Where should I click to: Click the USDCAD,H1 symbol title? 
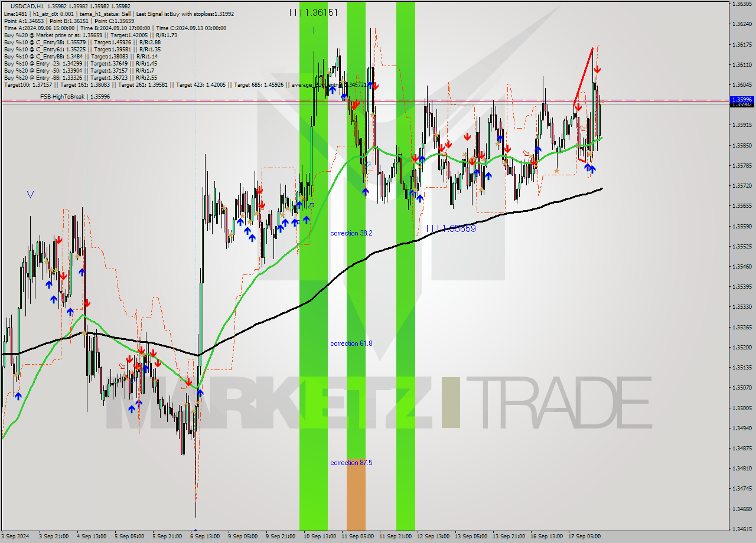pos(28,6)
